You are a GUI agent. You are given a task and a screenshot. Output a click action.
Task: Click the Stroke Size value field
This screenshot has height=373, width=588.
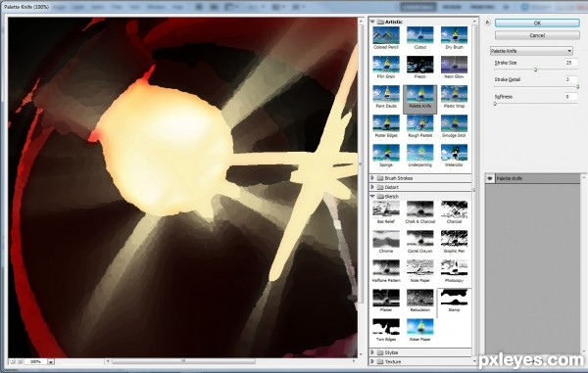coord(571,63)
